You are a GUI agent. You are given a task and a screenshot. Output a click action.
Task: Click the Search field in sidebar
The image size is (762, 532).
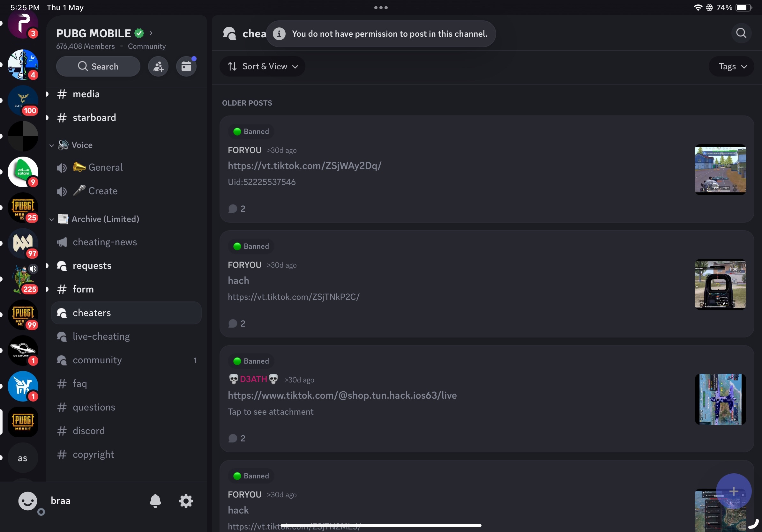click(98, 67)
